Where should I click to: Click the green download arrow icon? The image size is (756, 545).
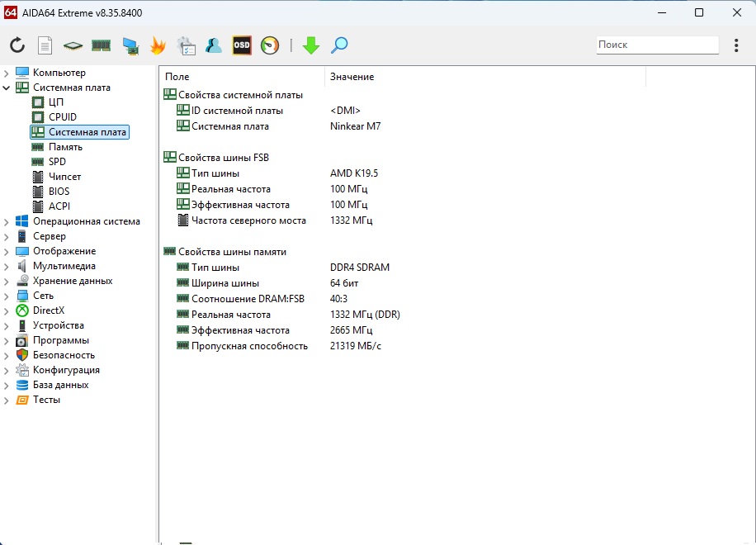(x=311, y=45)
